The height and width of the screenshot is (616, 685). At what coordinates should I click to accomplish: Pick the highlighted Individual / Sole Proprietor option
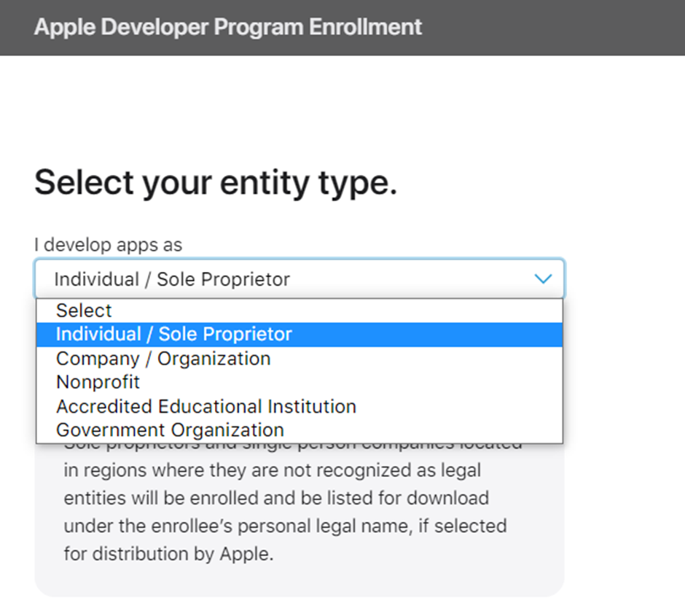[x=174, y=335]
